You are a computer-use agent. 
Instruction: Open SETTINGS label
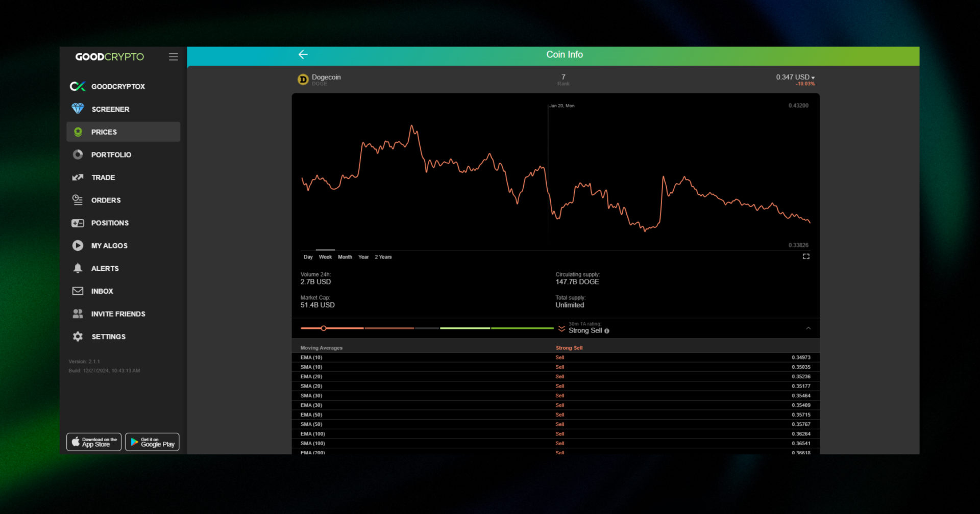point(109,337)
